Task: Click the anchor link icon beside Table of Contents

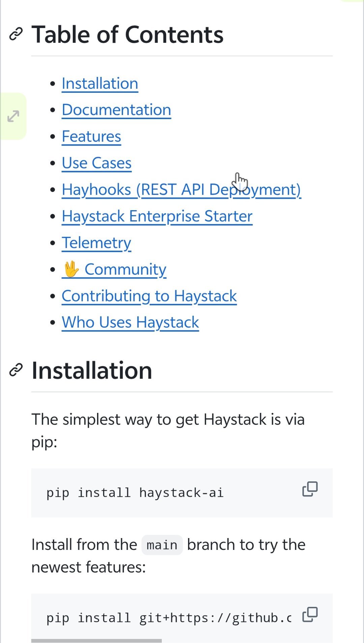Action: (15, 34)
